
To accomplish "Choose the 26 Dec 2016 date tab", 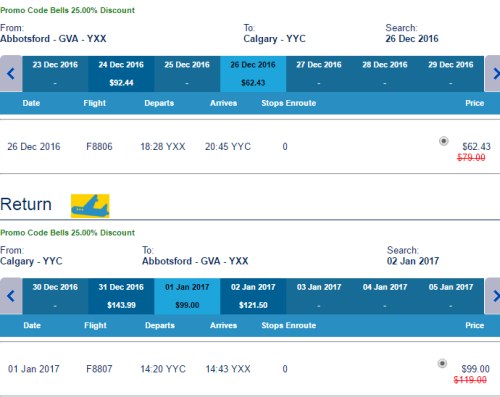I will point(253,74).
